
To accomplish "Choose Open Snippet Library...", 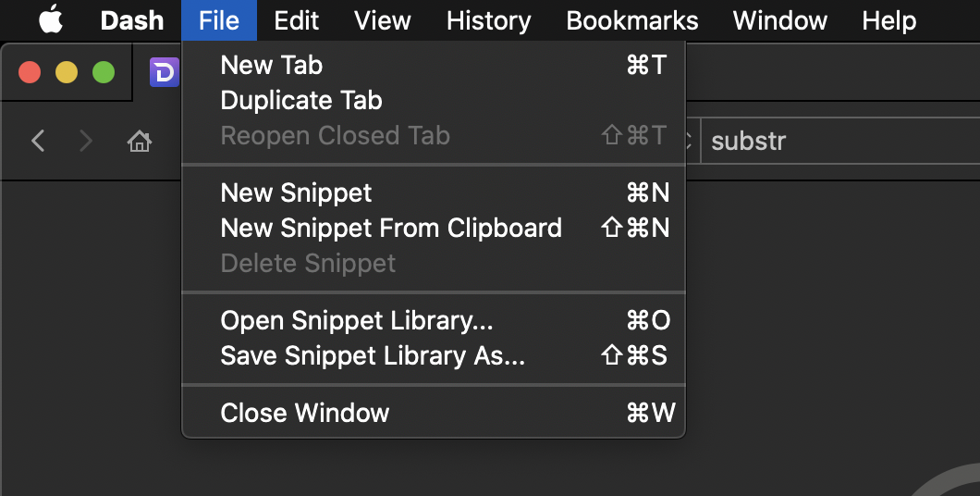I will tap(357, 320).
